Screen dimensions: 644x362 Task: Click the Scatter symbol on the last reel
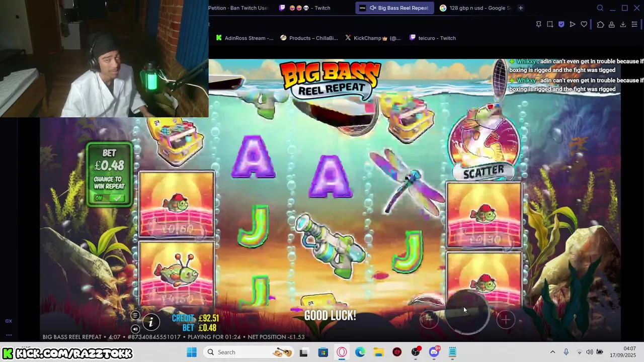click(484, 142)
